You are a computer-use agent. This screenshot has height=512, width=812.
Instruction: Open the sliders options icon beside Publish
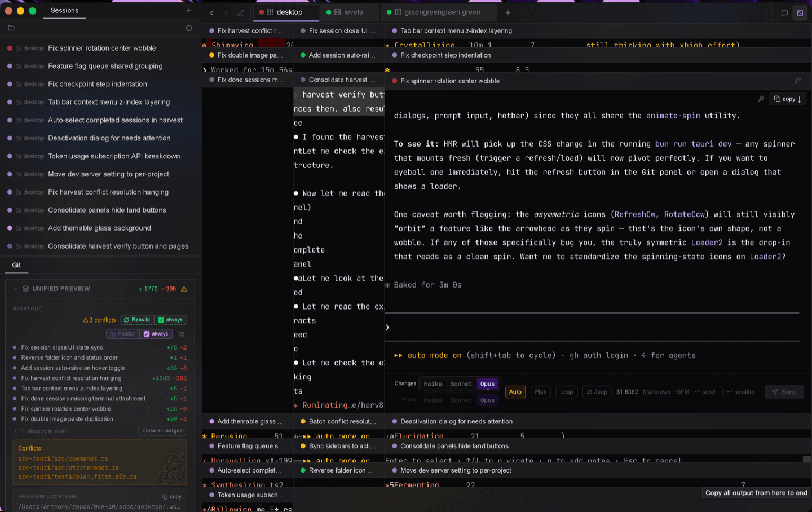[182, 334]
